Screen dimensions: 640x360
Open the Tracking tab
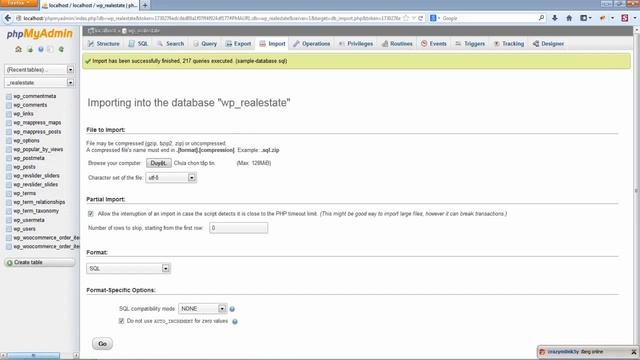tap(509, 44)
